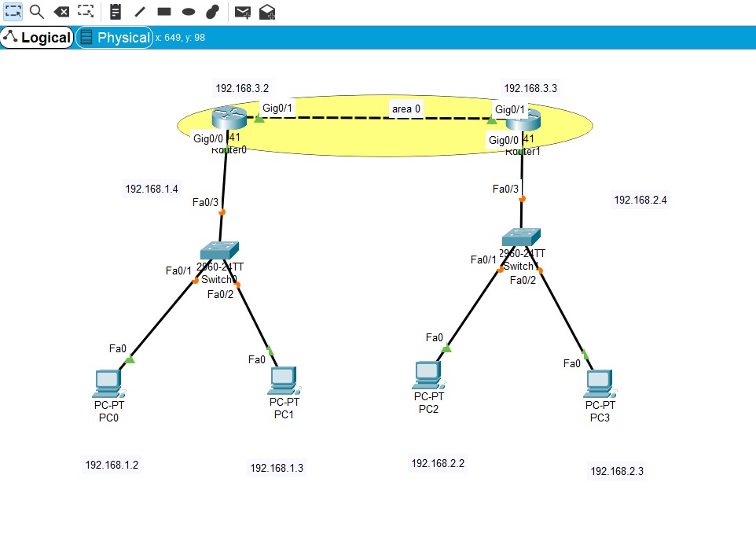
Task: Click the 192.168.2.4 note label
Action: [640, 200]
